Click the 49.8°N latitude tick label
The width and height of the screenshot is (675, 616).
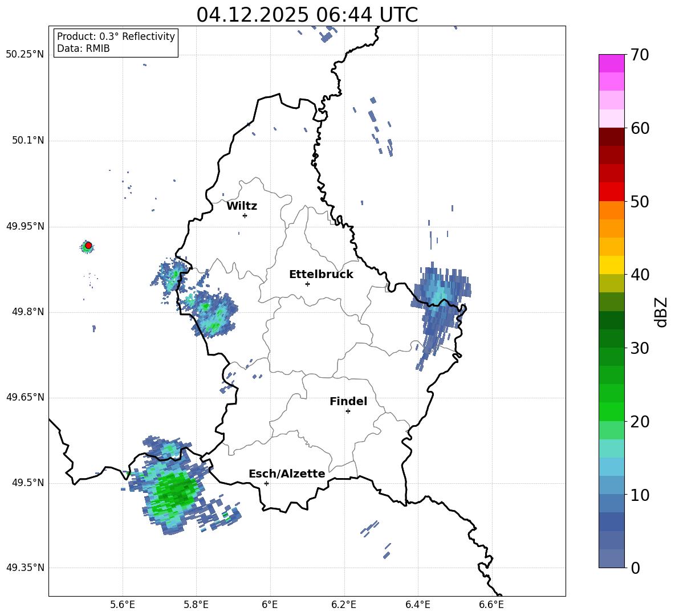(28, 312)
